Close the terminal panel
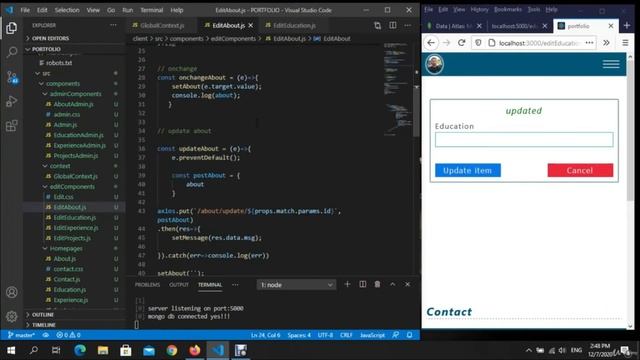The width and height of the screenshot is (640, 360). click(407, 284)
